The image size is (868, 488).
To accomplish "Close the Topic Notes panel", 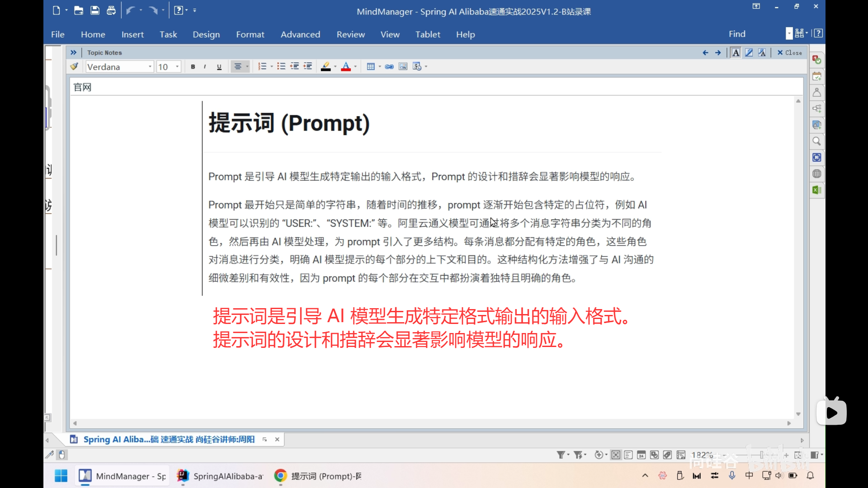I will [788, 52].
